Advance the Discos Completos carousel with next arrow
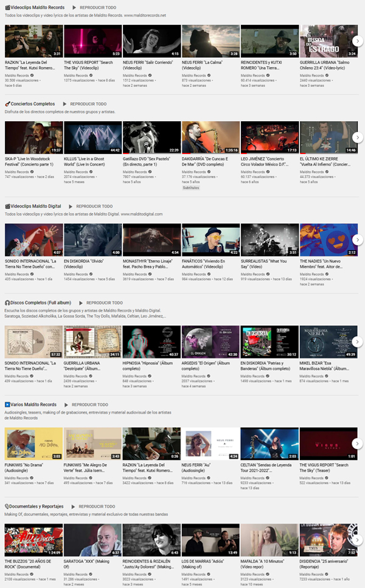 tap(358, 341)
